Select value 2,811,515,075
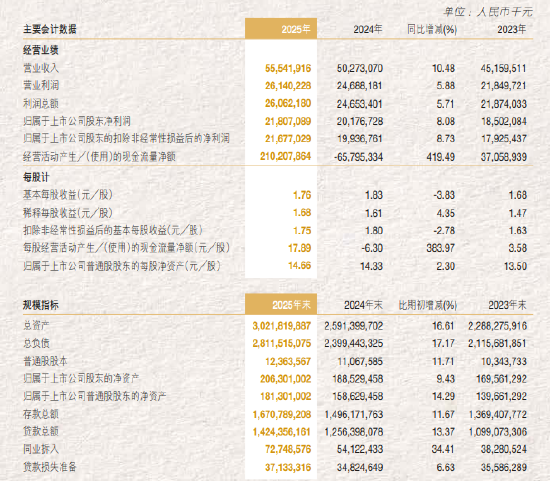The width and height of the screenshot is (550, 481). tap(282, 343)
